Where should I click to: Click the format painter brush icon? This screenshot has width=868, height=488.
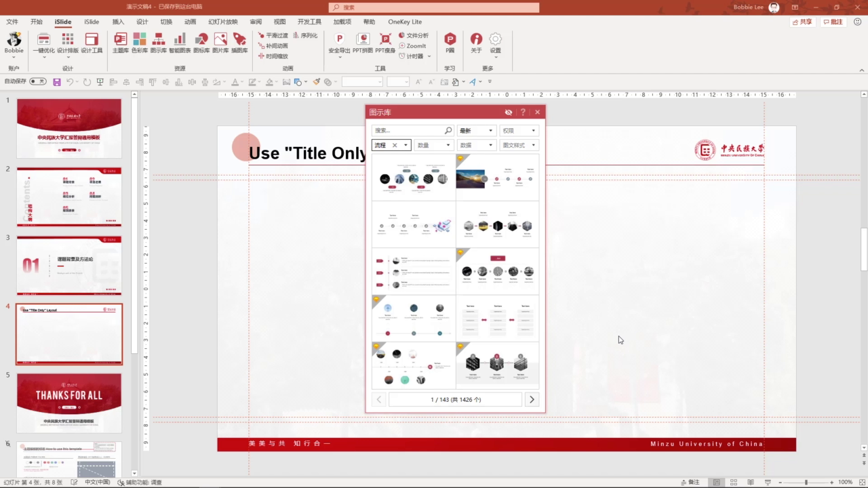coord(316,82)
